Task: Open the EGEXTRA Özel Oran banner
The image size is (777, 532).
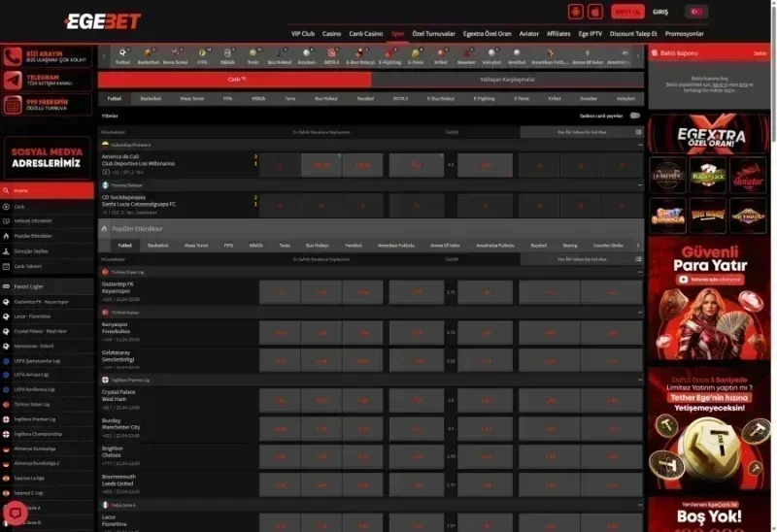Action: 709,134
